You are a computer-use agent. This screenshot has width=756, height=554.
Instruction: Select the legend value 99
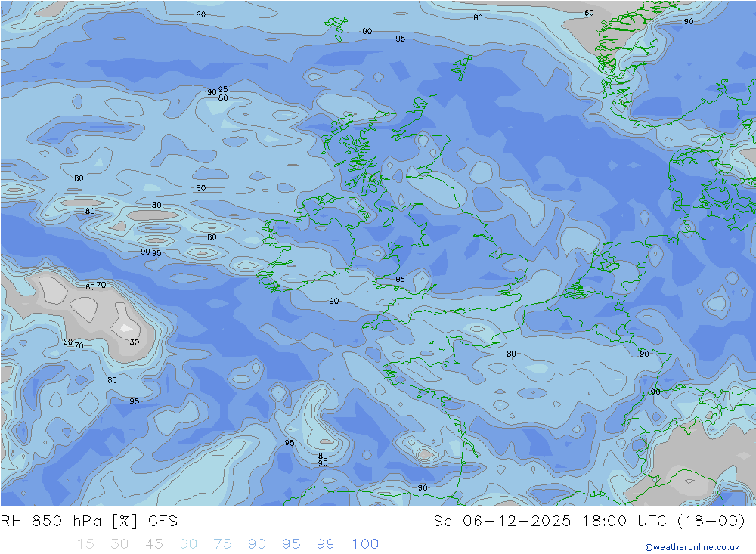tap(325, 544)
